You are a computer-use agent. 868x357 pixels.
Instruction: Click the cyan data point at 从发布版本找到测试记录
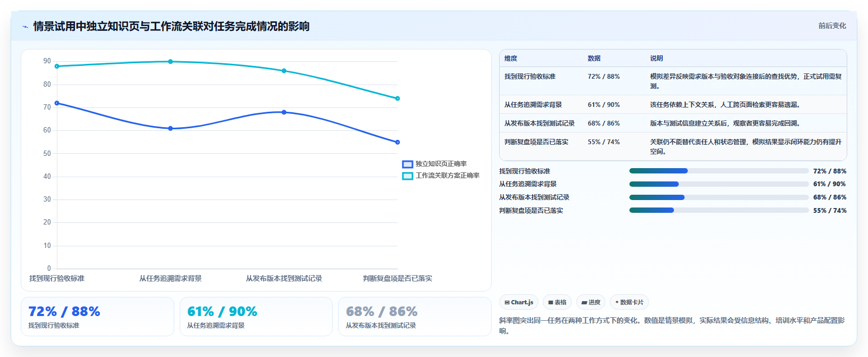(x=284, y=71)
